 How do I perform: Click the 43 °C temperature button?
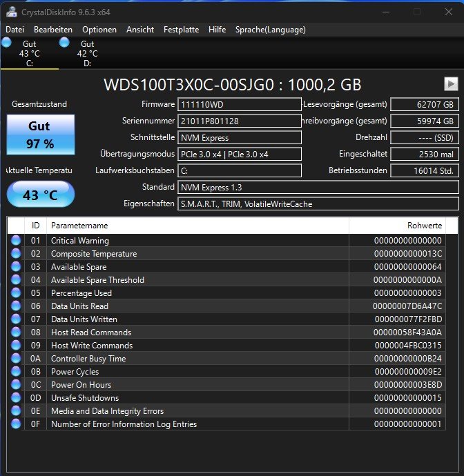tap(41, 195)
